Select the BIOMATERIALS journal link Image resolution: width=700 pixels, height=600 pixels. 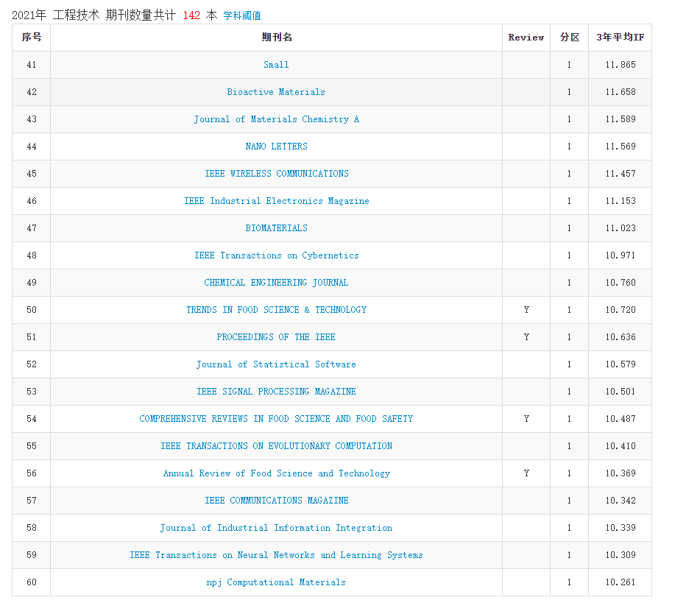click(276, 228)
